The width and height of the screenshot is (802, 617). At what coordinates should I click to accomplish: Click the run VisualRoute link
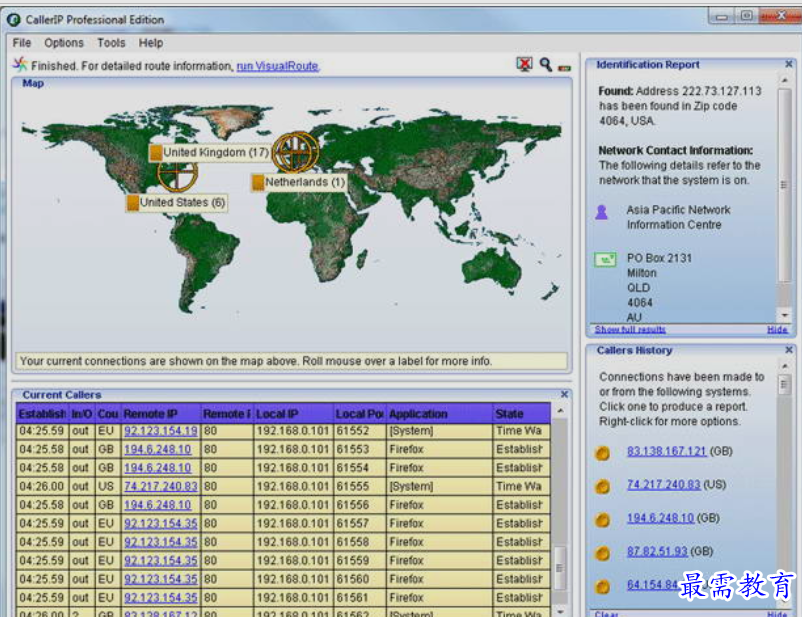tap(277, 66)
